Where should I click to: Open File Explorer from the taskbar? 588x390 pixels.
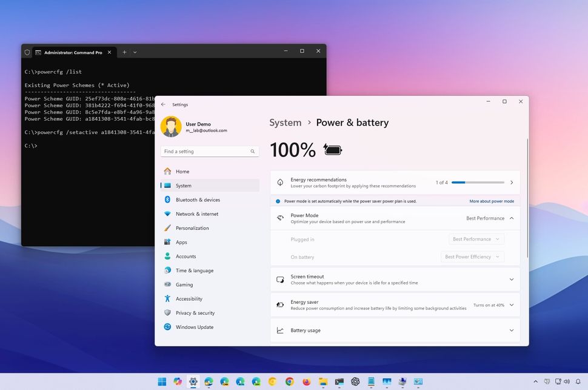click(x=323, y=382)
